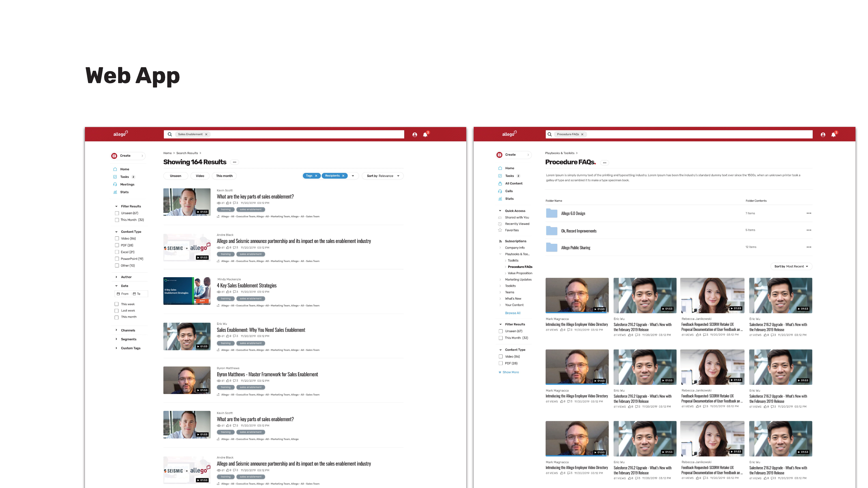Click the Calls icon in right sidebar
The width and height of the screenshot is (868, 488).
pyautogui.click(x=500, y=191)
